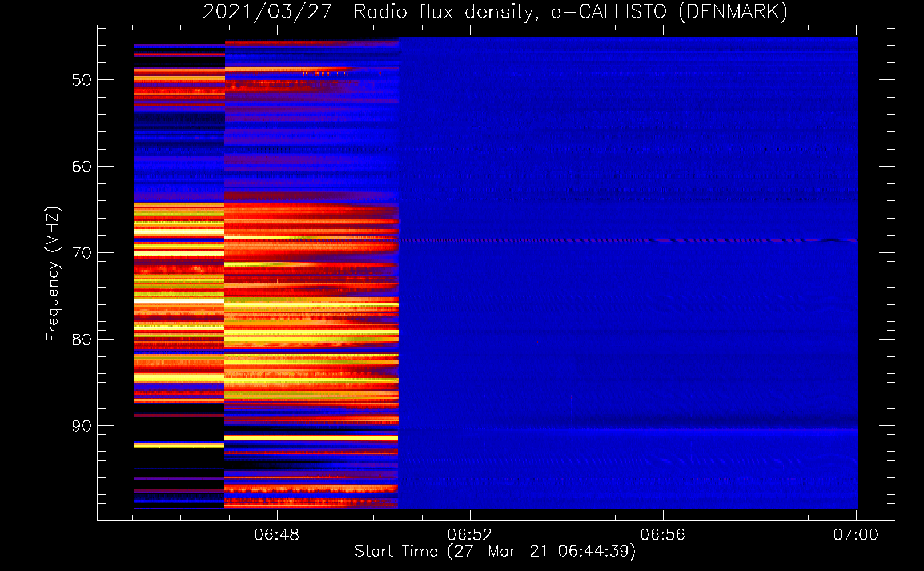924x571 pixels.
Task: Select the 06:56 time tick label
Action: (x=662, y=535)
